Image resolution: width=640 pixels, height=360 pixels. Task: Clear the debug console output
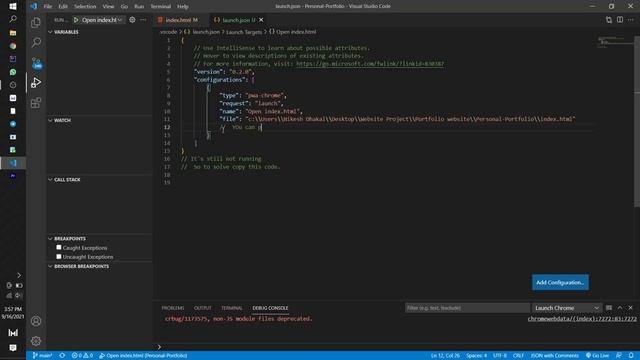tap(609, 308)
